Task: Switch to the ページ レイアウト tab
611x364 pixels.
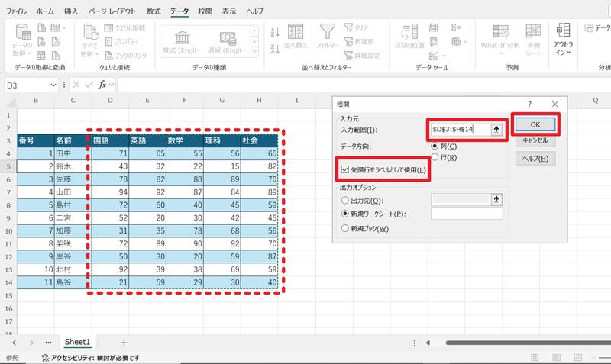Action: coord(112,11)
